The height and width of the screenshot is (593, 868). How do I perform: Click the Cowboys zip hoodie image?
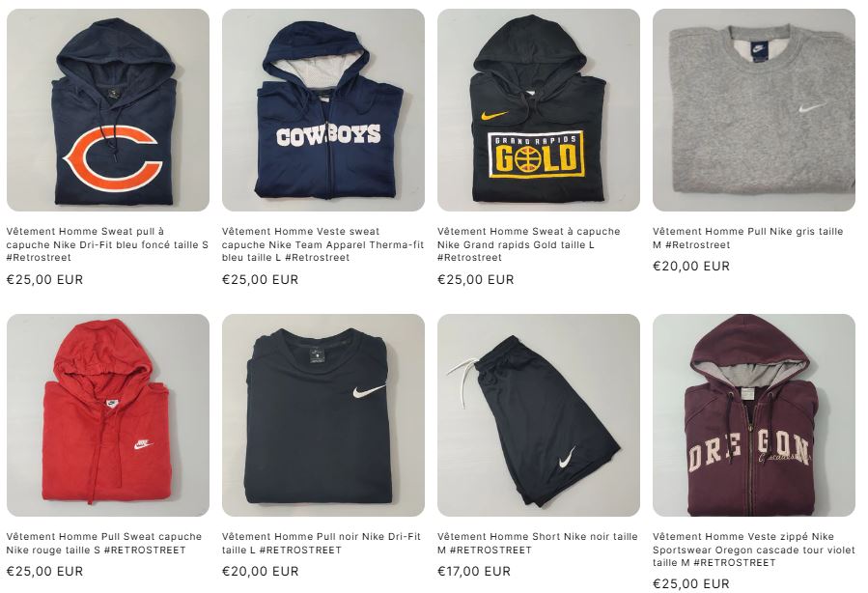point(323,110)
